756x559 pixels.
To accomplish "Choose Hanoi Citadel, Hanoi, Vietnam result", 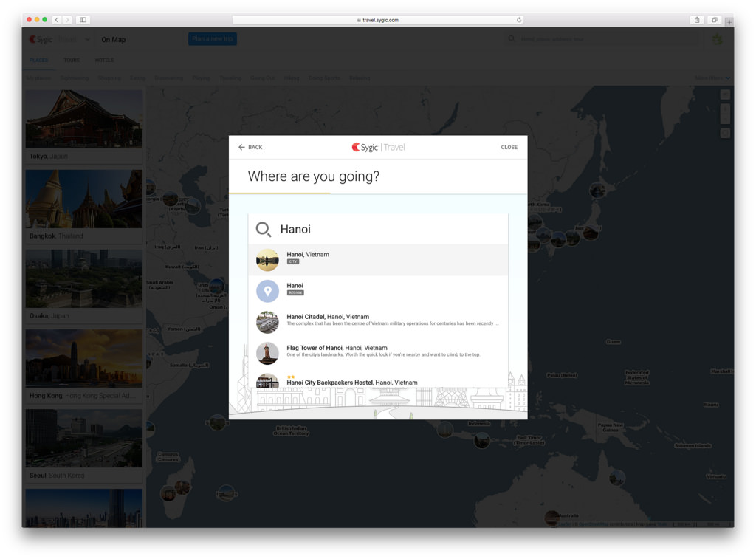I will pyautogui.click(x=378, y=322).
